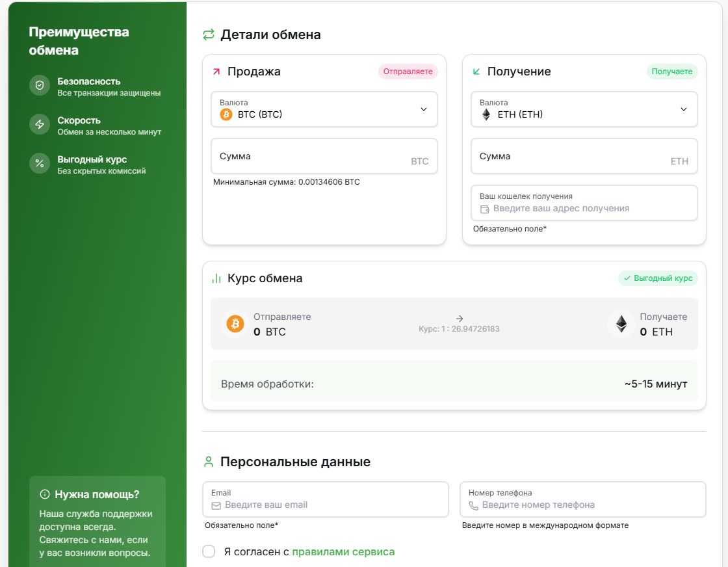Check the Я согласен с правилами checkbox

coord(209,551)
